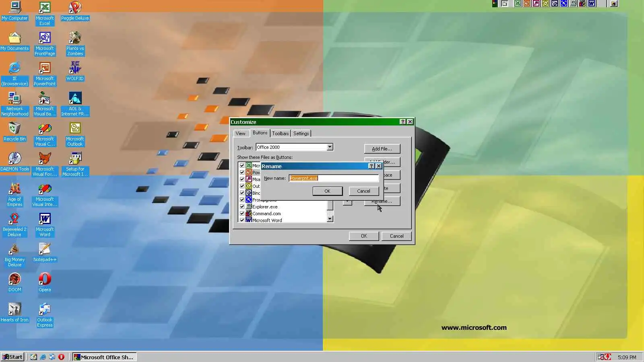The height and width of the screenshot is (362, 644).
Task: Click OK in the Customize dialog
Action: (x=364, y=236)
